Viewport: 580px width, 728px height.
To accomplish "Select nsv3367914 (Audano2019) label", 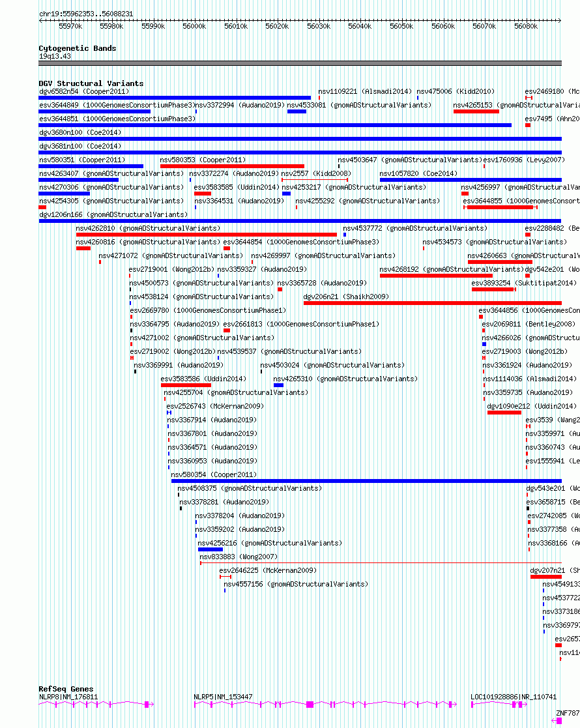I will point(212,420).
